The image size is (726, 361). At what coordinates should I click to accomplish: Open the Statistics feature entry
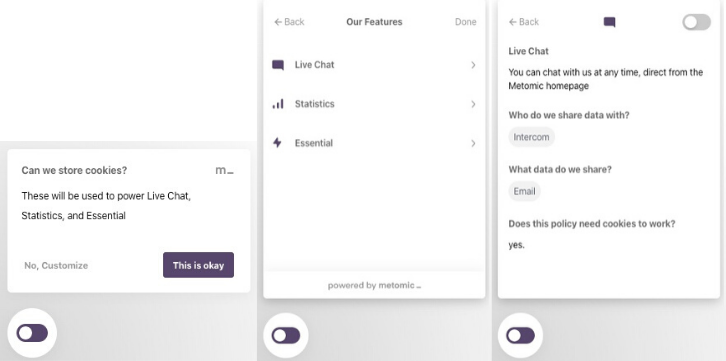tap(374, 104)
